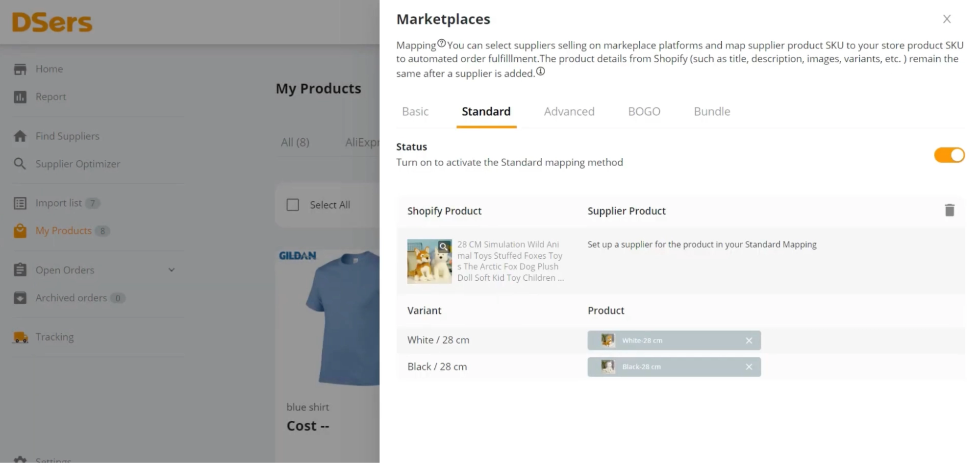Open the Find Suppliers page
980x463 pixels.
(x=67, y=136)
